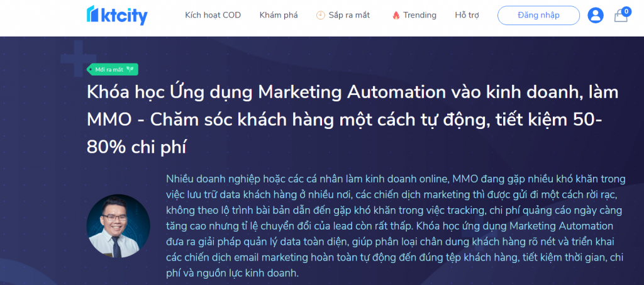
Task: Click the Đăng nhập button
Action: tap(538, 15)
